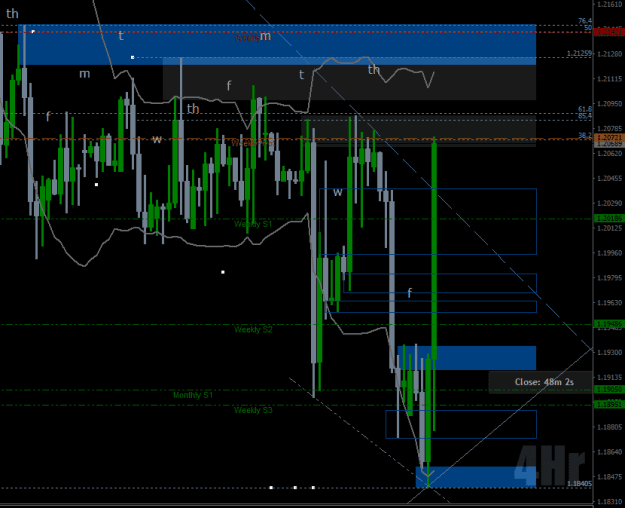Click the 76.4 Fibonacci level label

(x=585, y=21)
